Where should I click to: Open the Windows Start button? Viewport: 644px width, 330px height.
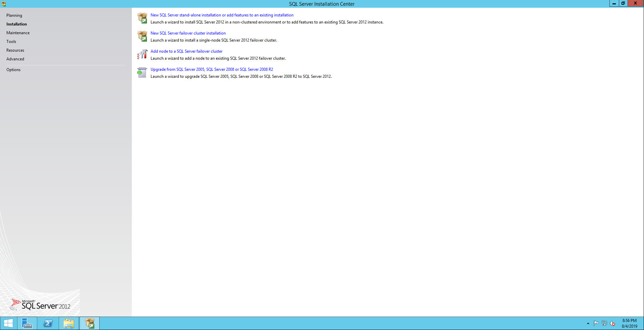click(x=8, y=323)
